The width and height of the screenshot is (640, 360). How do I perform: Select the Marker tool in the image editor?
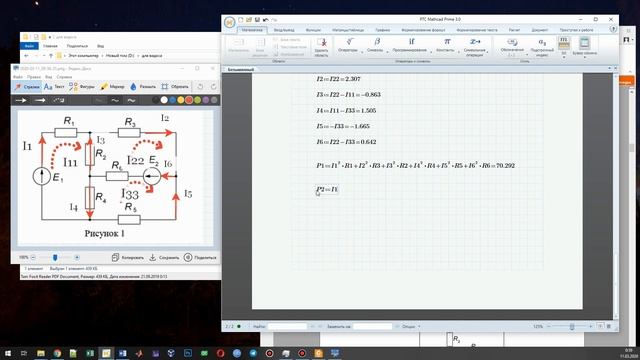click(112, 87)
